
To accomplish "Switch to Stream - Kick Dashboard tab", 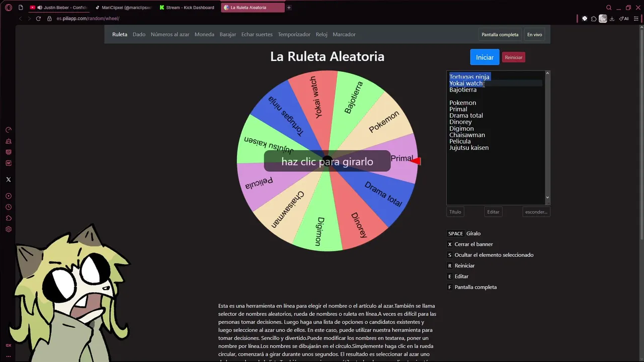I will click(187, 8).
